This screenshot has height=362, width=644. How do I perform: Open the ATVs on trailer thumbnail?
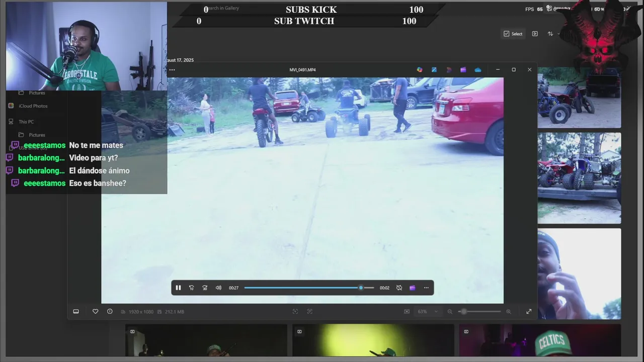[x=579, y=178]
